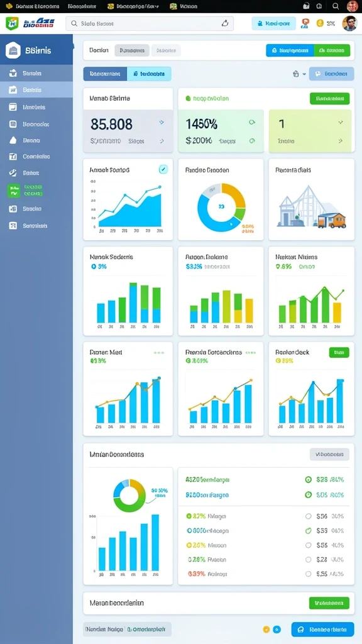The width and height of the screenshot is (362, 644).
Task: Click the green square badge in the sidebar
Action: tap(13, 191)
